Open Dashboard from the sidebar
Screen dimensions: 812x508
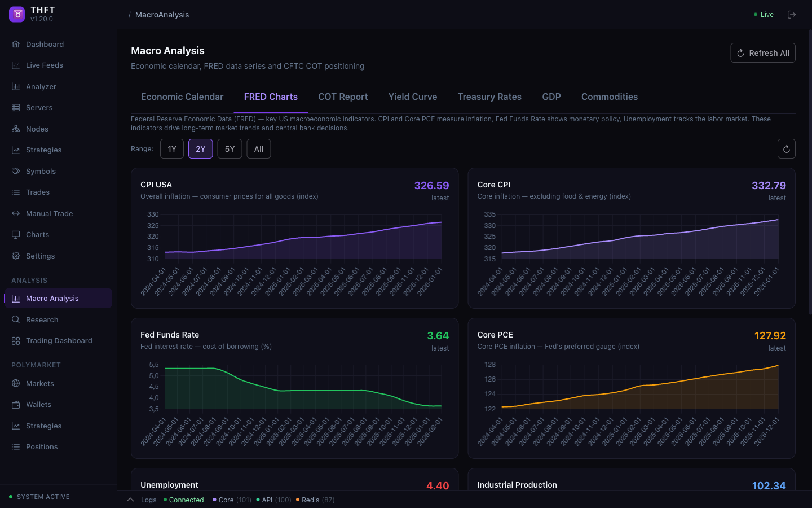45,44
